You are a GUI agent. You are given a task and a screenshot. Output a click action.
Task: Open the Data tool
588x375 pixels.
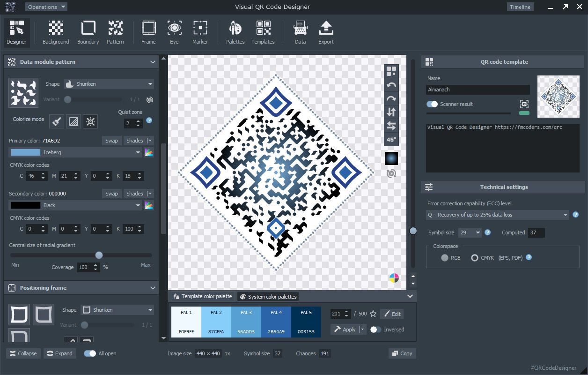[x=300, y=32]
